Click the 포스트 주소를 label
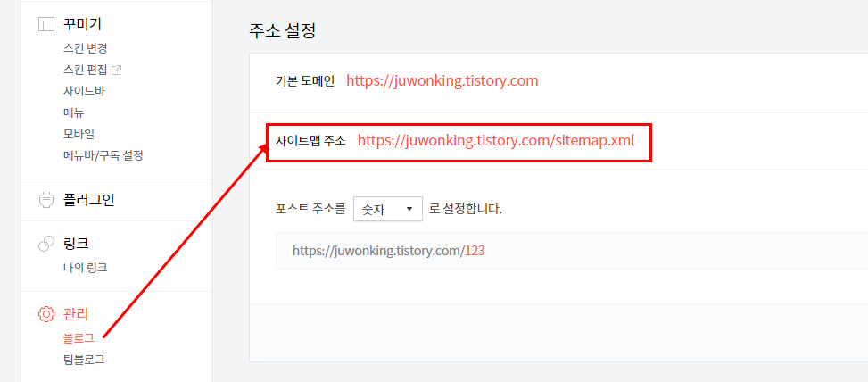 tap(310, 209)
